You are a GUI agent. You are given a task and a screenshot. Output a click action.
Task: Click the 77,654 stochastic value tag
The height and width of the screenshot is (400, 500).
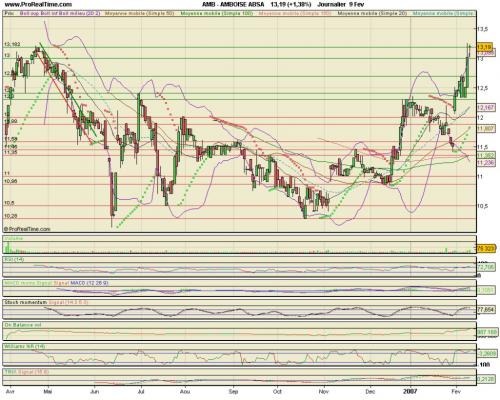(486, 309)
